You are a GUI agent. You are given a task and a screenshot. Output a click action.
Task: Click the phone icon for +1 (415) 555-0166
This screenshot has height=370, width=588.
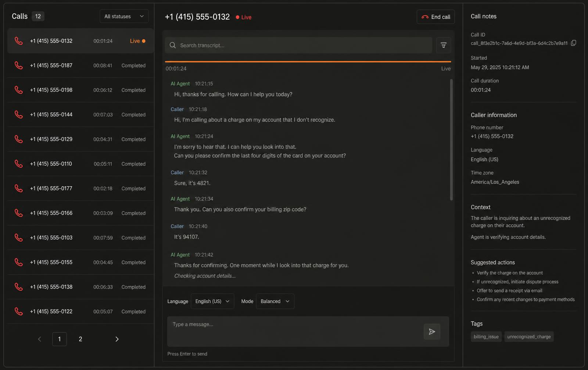click(x=18, y=213)
